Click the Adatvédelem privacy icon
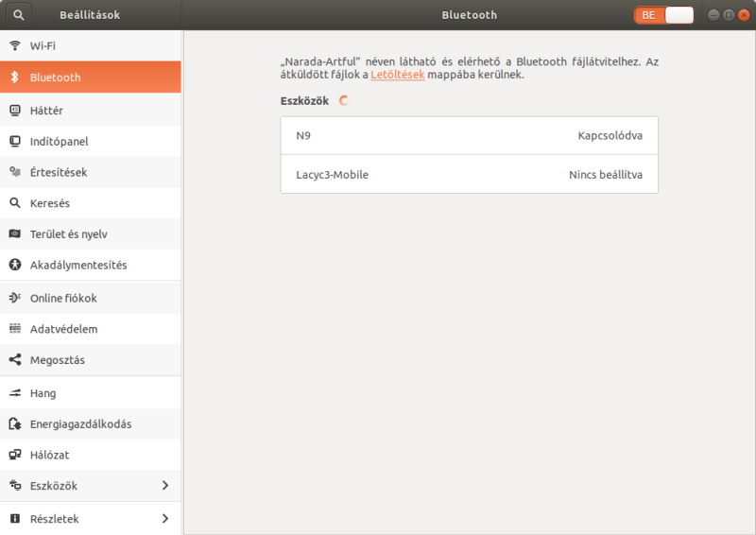The width and height of the screenshot is (756, 535). click(x=15, y=329)
